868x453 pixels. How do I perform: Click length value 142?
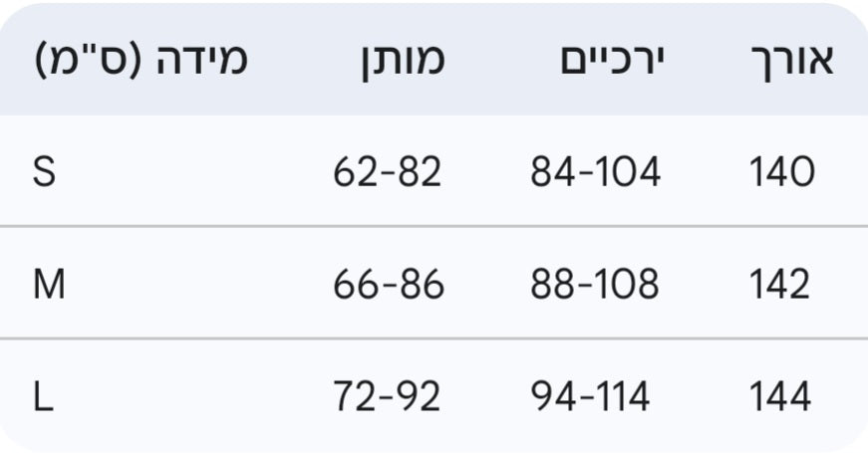click(x=780, y=286)
